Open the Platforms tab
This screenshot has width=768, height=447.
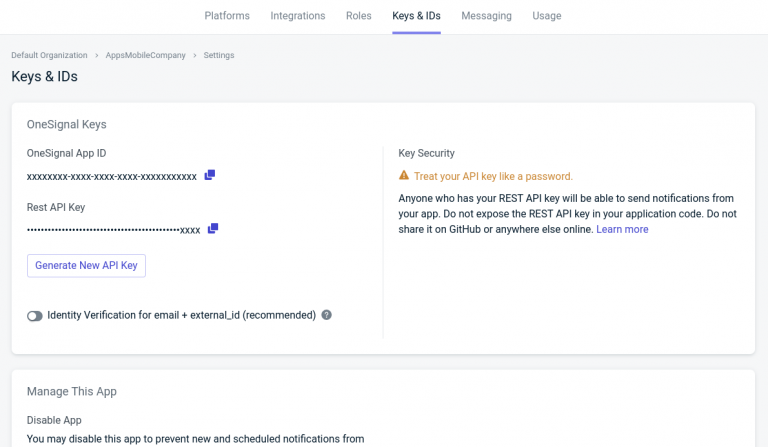pos(227,16)
